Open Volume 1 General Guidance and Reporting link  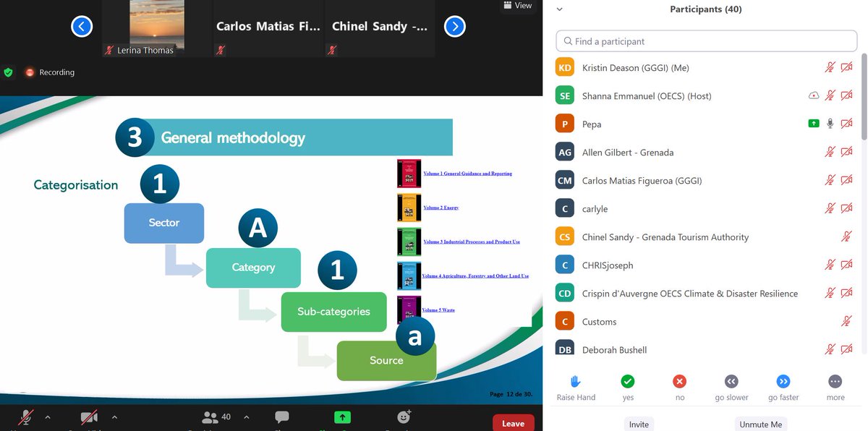click(x=467, y=174)
